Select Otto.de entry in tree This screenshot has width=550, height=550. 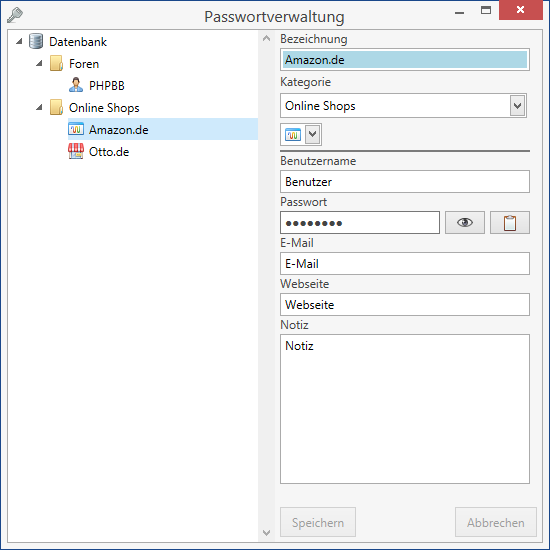109,152
